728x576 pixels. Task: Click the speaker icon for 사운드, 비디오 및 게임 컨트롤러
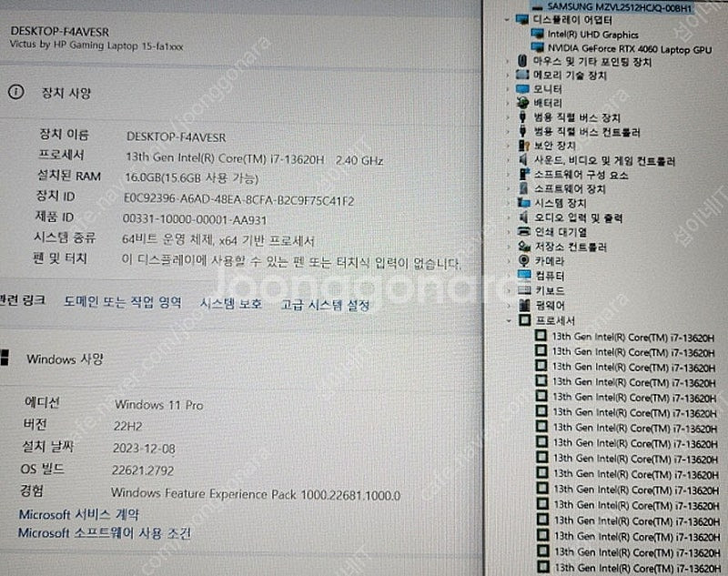click(523, 160)
